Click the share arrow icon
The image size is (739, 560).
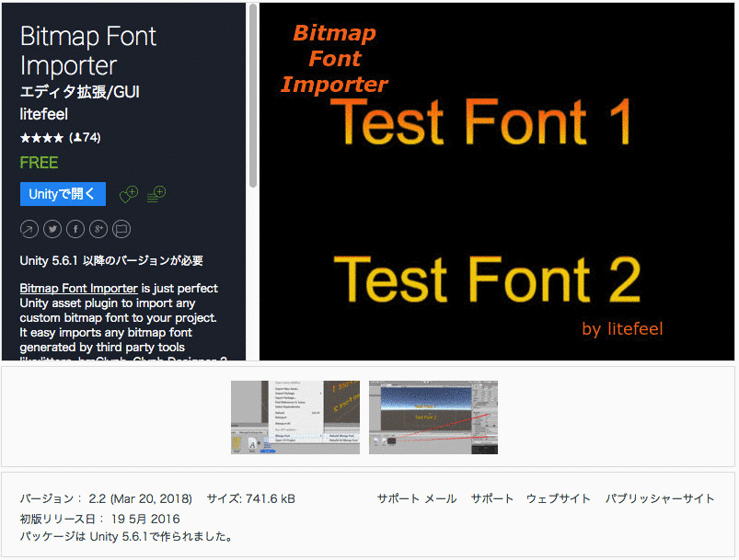click(x=29, y=229)
